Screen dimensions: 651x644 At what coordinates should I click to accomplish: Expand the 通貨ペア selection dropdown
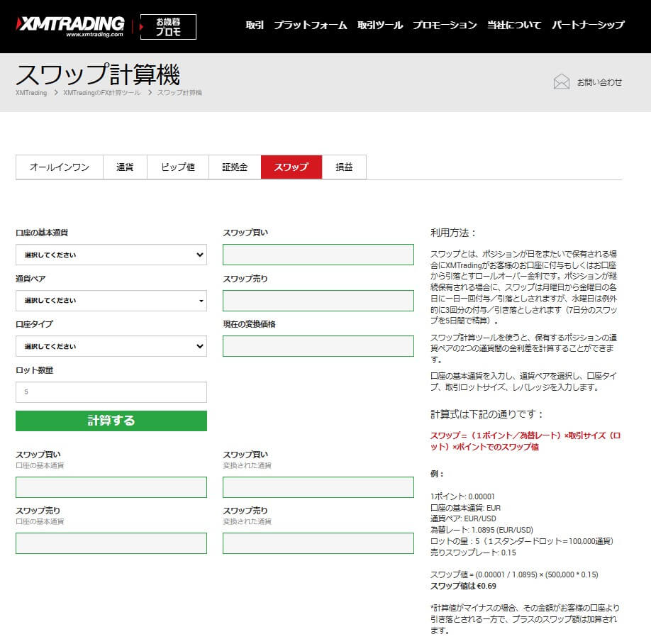(x=111, y=300)
